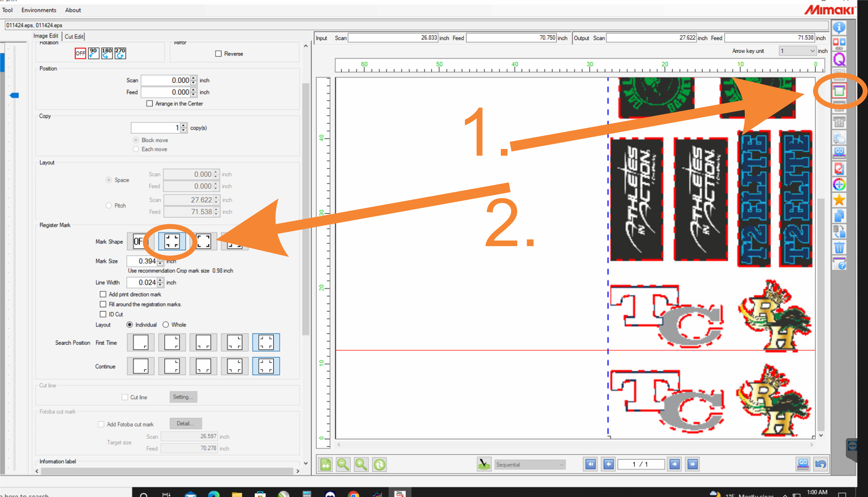Select First Time four-corner search position
This screenshot has height=497, width=868.
(266, 343)
